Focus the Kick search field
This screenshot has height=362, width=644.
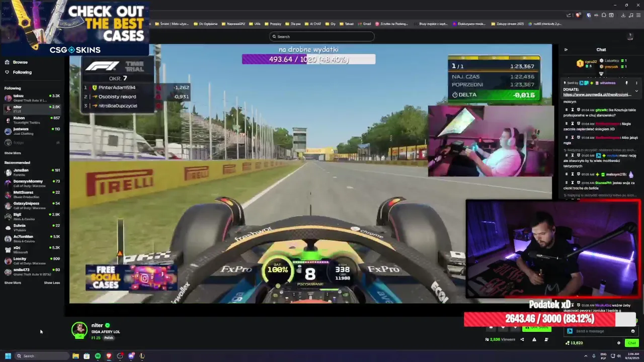click(322, 36)
